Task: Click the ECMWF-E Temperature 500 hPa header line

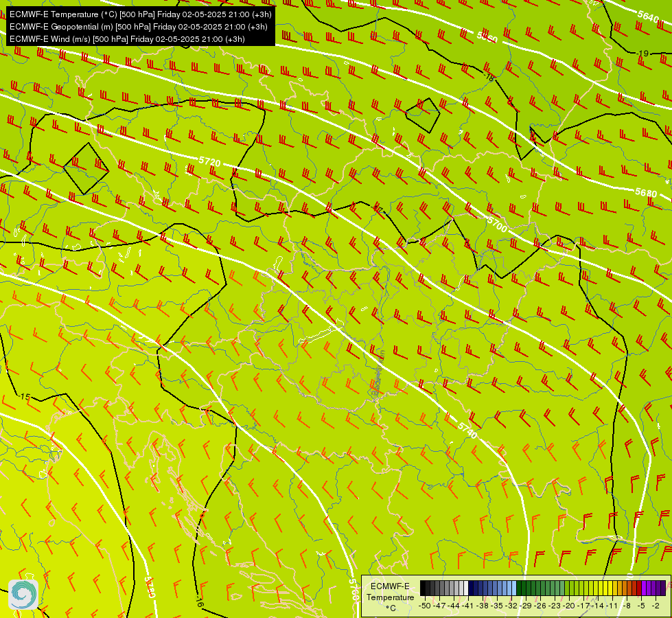Action: pyautogui.click(x=141, y=14)
